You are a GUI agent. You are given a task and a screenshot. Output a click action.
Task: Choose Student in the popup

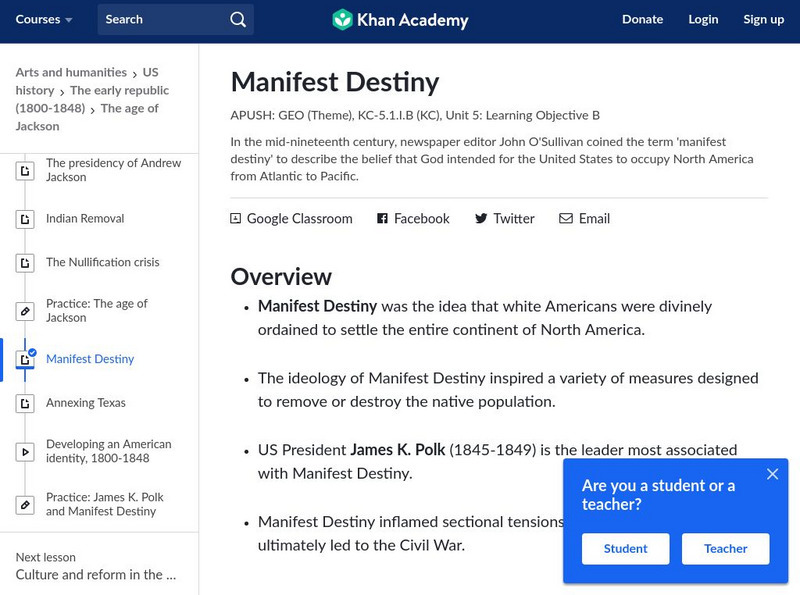[626, 549]
